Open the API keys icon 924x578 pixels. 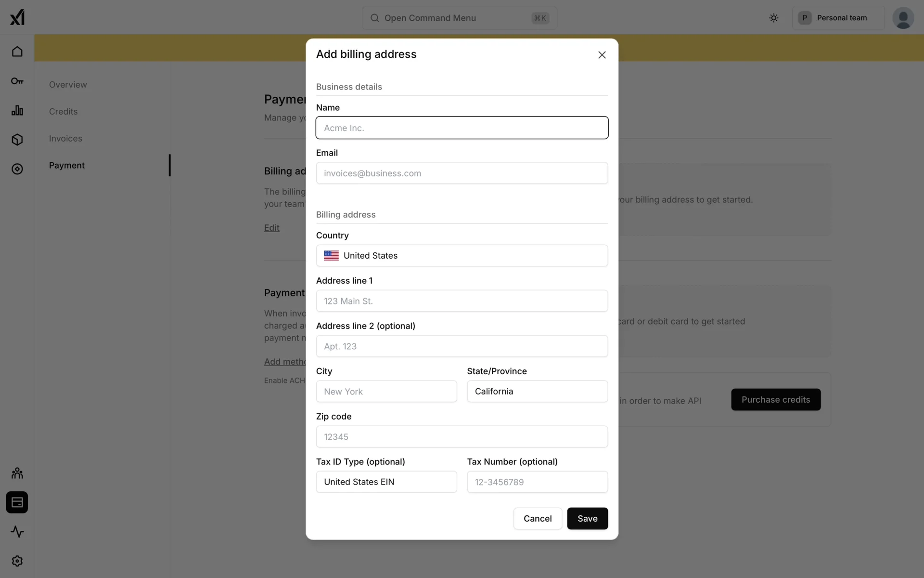tap(17, 81)
